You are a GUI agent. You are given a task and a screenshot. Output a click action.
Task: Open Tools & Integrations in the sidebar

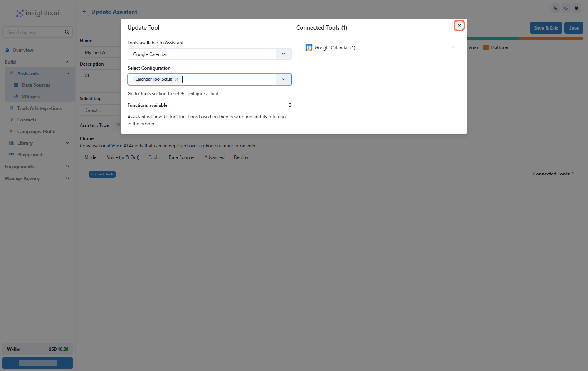(x=39, y=108)
